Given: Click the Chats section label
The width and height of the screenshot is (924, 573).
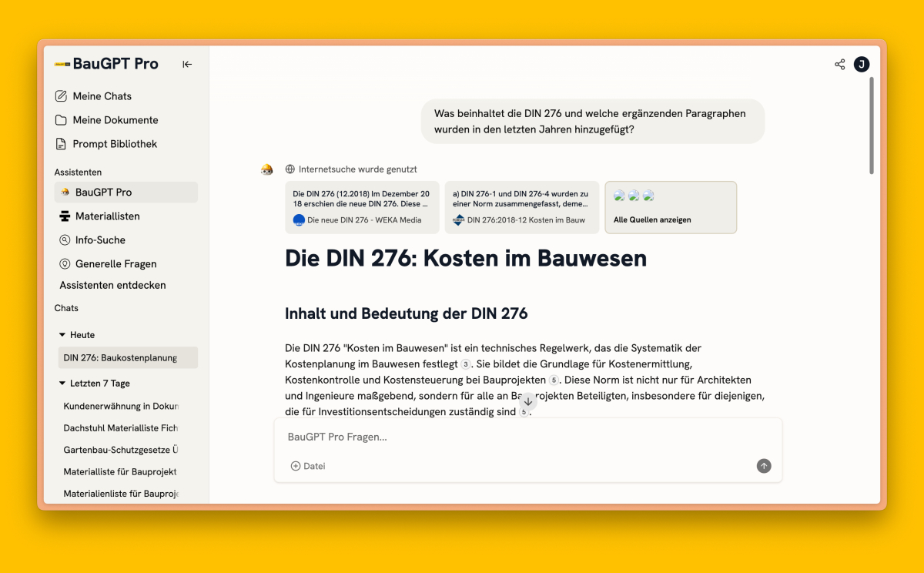Looking at the screenshot, I should [x=66, y=308].
